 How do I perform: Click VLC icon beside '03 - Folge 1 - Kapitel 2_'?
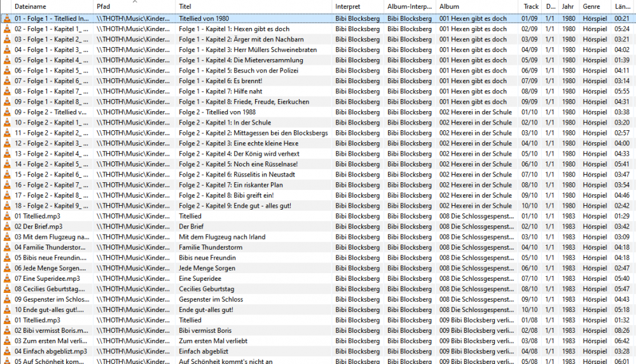point(7,39)
